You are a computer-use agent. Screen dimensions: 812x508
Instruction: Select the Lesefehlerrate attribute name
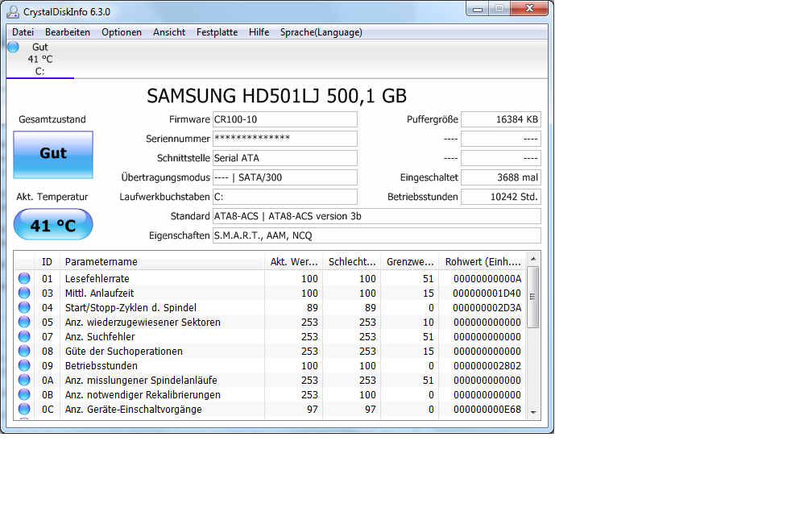coord(97,278)
